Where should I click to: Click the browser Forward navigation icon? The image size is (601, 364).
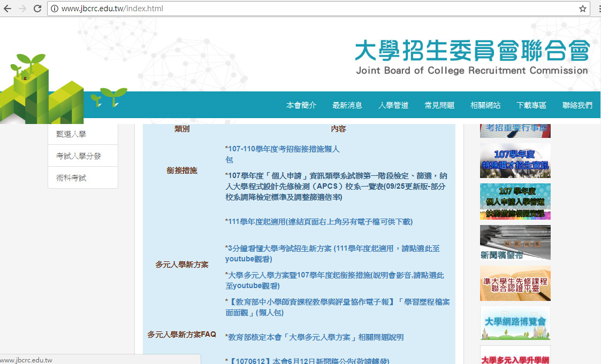click(22, 9)
